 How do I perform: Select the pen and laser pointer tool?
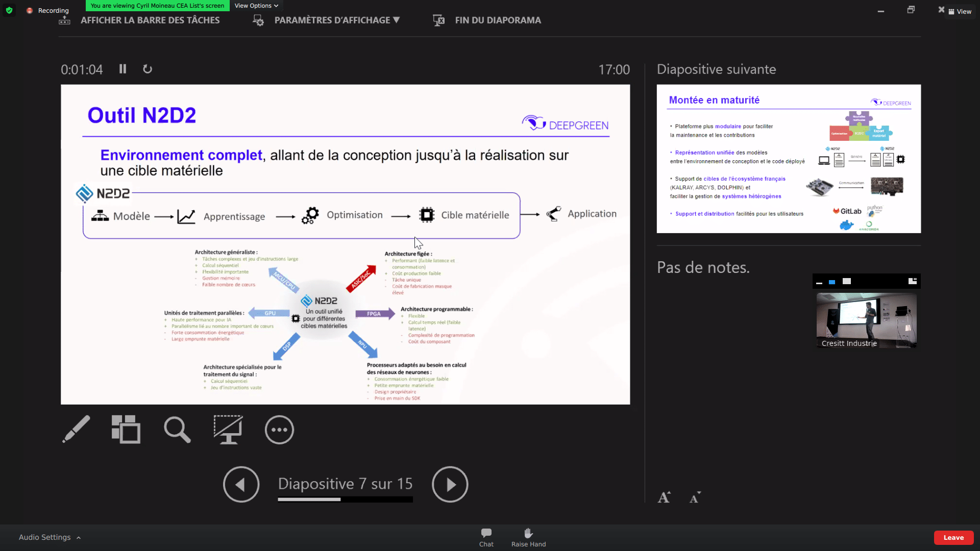[76, 430]
